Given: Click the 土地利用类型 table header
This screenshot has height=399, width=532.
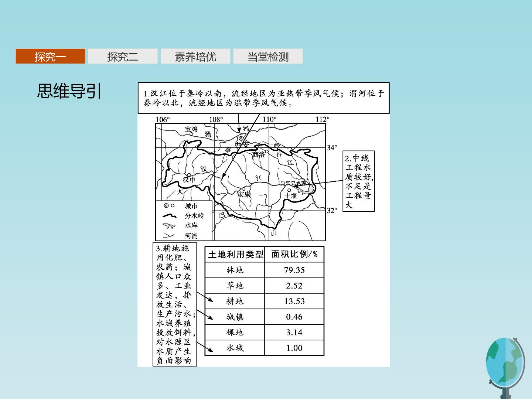Looking at the screenshot, I should tap(235, 255).
